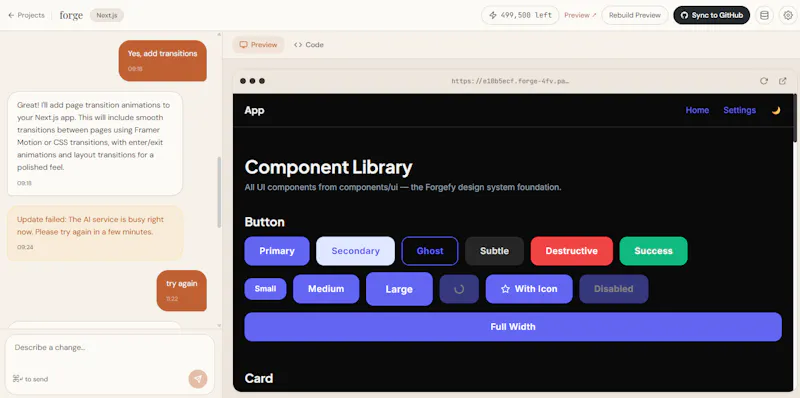Click the GitHub logo icon

[x=685, y=15]
